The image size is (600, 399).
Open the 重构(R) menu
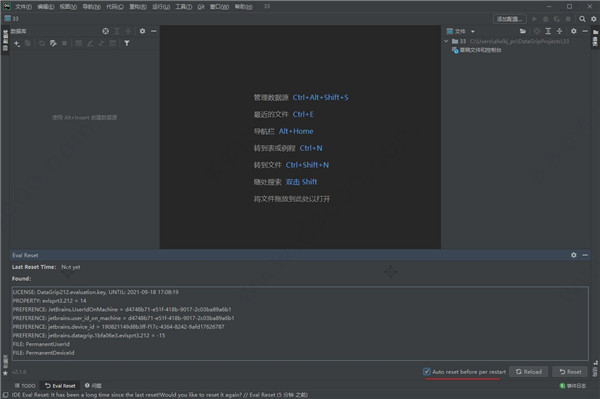(138, 7)
